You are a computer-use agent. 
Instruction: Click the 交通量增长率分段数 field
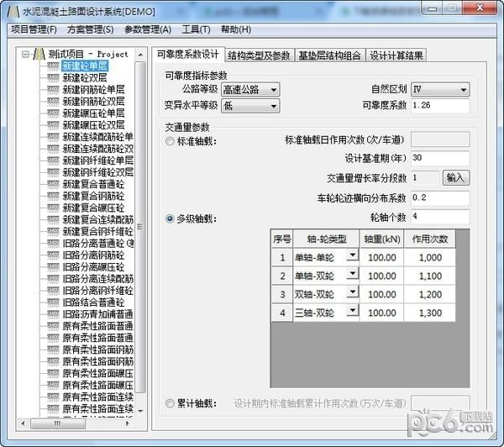coord(425,177)
